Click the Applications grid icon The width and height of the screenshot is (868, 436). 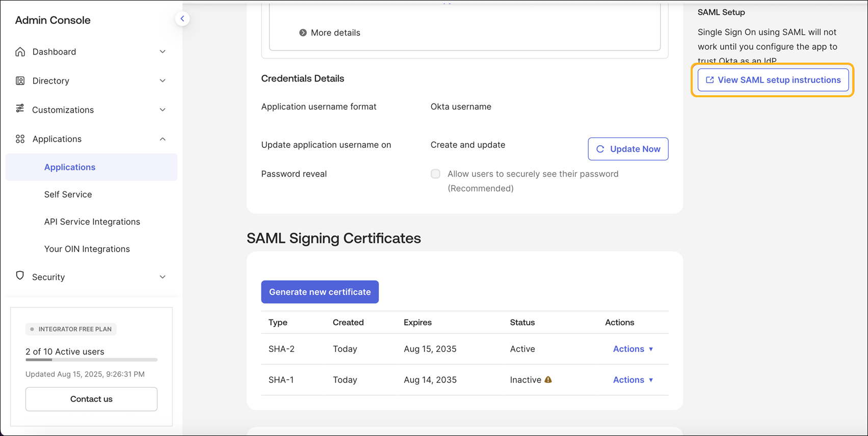click(20, 139)
